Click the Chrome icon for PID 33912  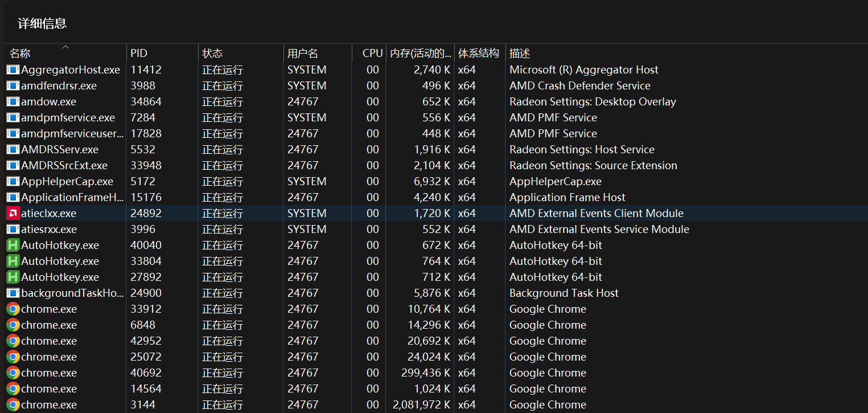13,309
